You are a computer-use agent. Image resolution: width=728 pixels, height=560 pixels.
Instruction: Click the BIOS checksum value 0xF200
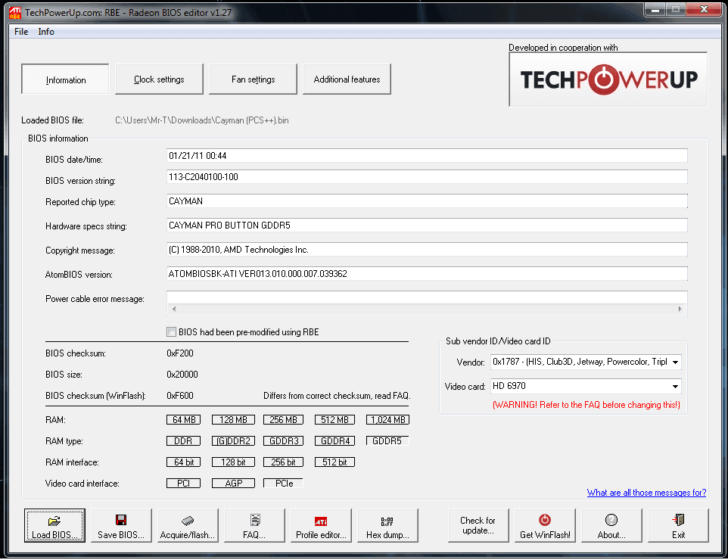180,353
